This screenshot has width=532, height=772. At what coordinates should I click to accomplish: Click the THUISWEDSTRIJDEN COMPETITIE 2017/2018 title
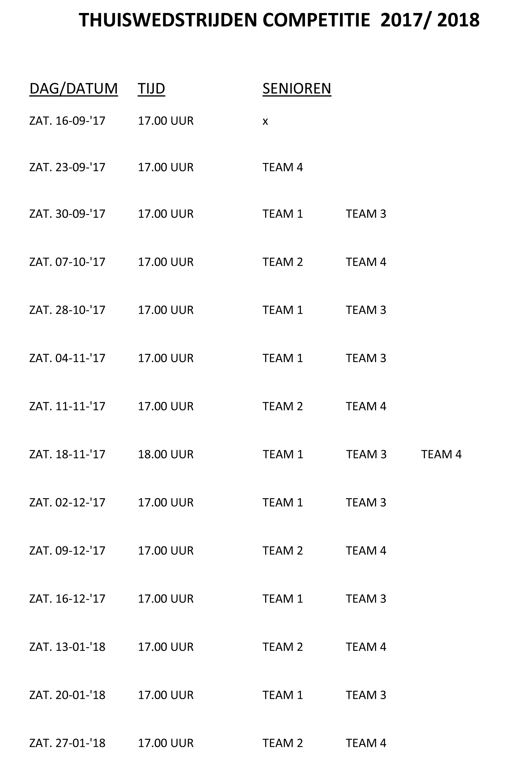279,20
